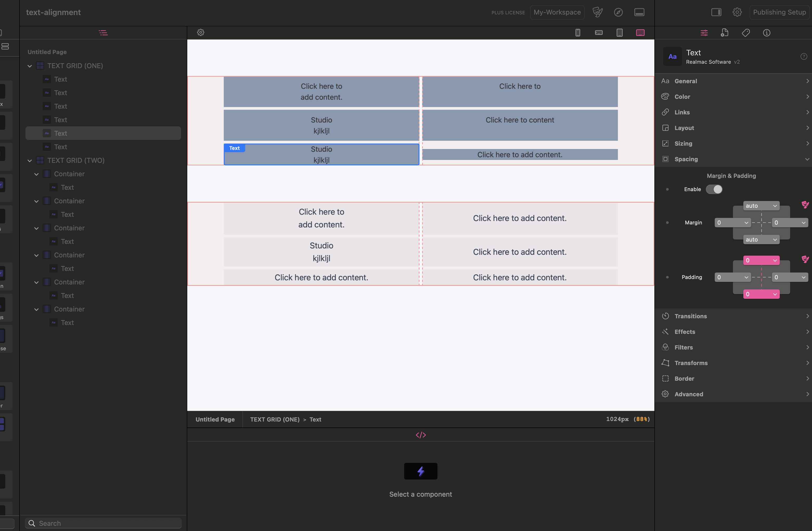Click the theme masks icon in header

(597, 12)
